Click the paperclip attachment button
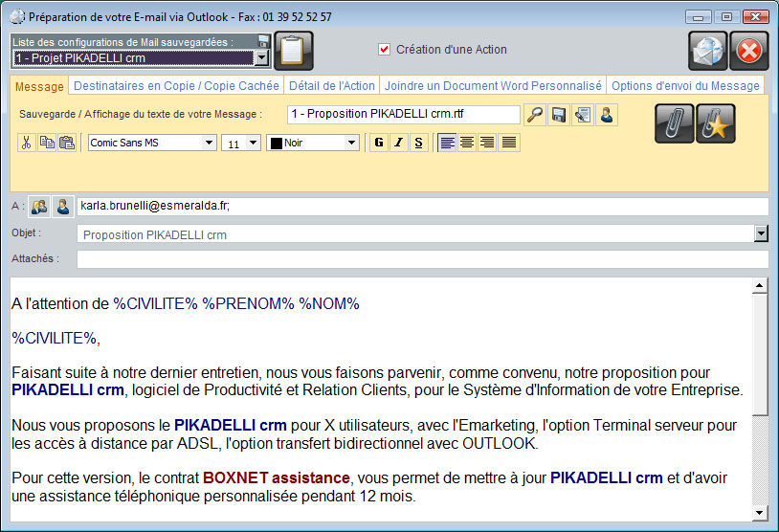 675,123
